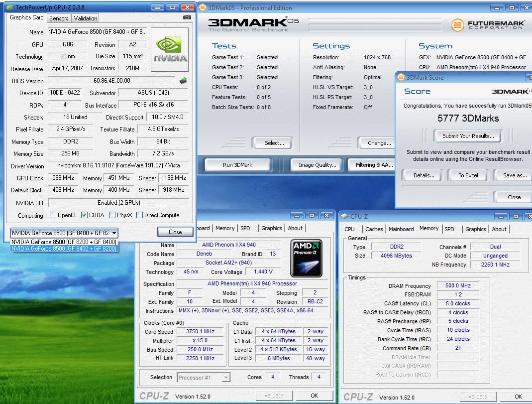This screenshot has width=532, height=404.
Task: Open the Graphics tab in right CPU-Z window
Action: [x=475, y=229]
